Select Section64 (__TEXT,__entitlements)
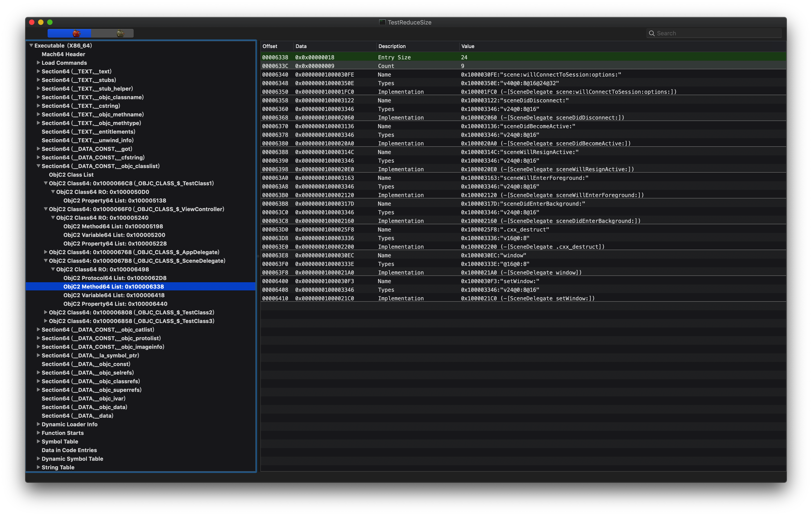Screen dimensions: 812x516 click(x=141, y=131)
